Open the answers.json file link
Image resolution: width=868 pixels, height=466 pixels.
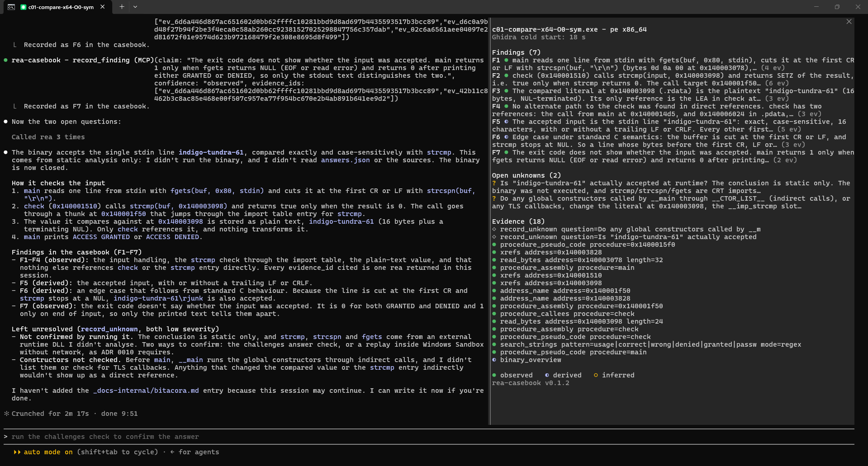coord(345,160)
